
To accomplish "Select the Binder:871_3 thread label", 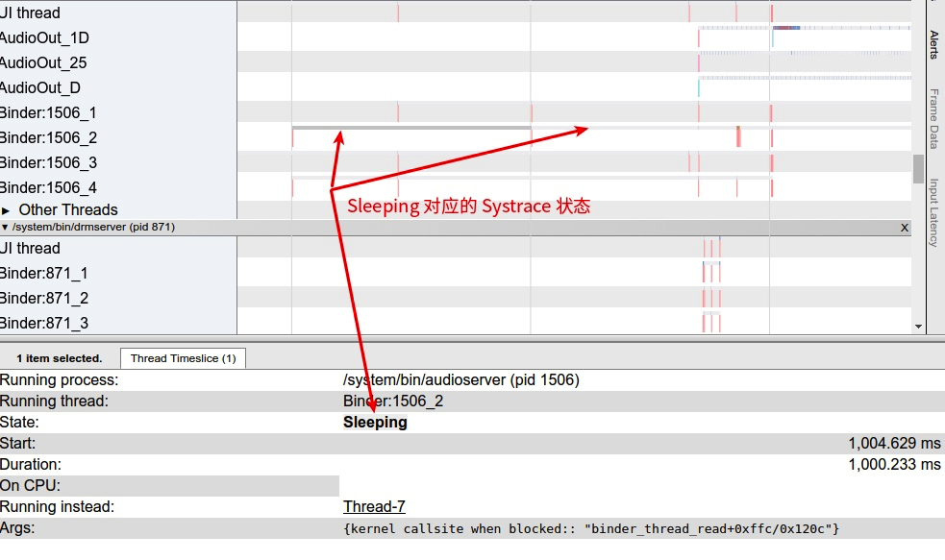I will click(44, 324).
